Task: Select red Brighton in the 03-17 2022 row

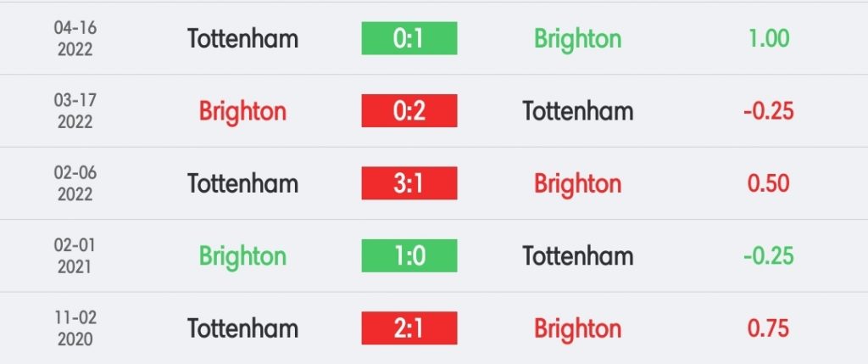Action: [242, 111]
